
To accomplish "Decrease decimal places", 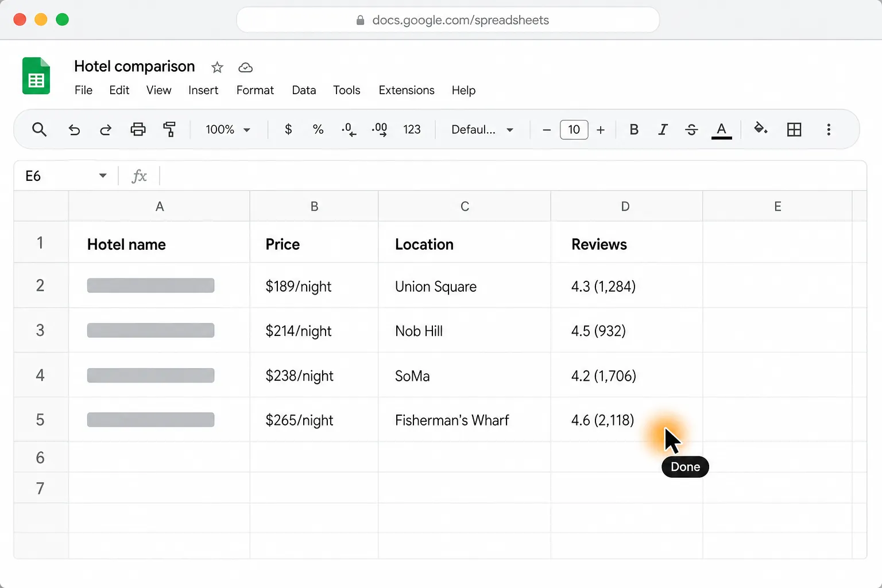I will point(349,130).
